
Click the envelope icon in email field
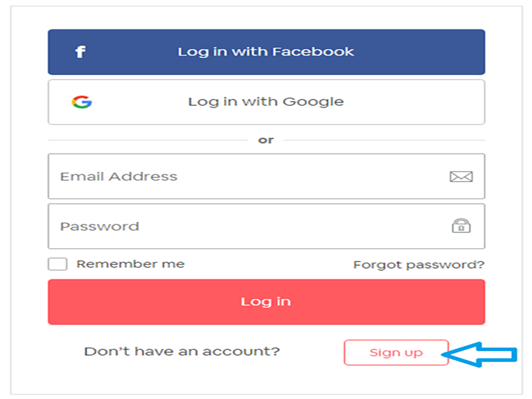click(461, 176)
